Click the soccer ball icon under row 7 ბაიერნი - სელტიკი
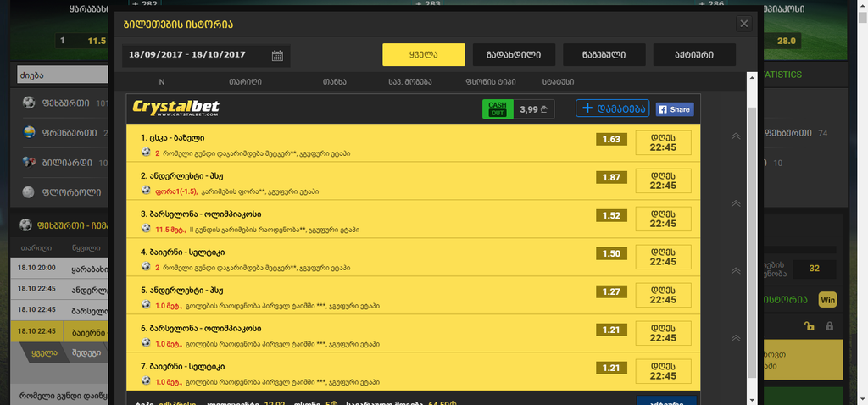The width and height of the screenshot is (868, 405). click(146, 380)
